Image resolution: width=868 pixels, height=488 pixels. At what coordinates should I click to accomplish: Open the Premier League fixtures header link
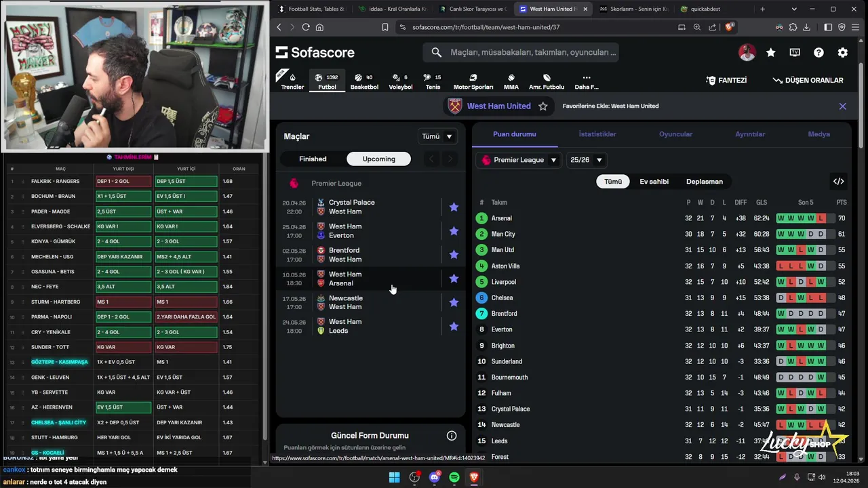(336, 183)
